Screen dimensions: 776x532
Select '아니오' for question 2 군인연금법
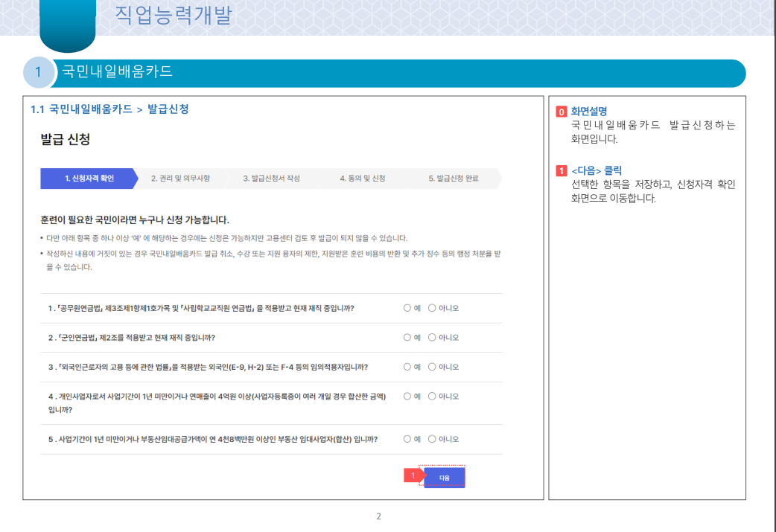432,337
